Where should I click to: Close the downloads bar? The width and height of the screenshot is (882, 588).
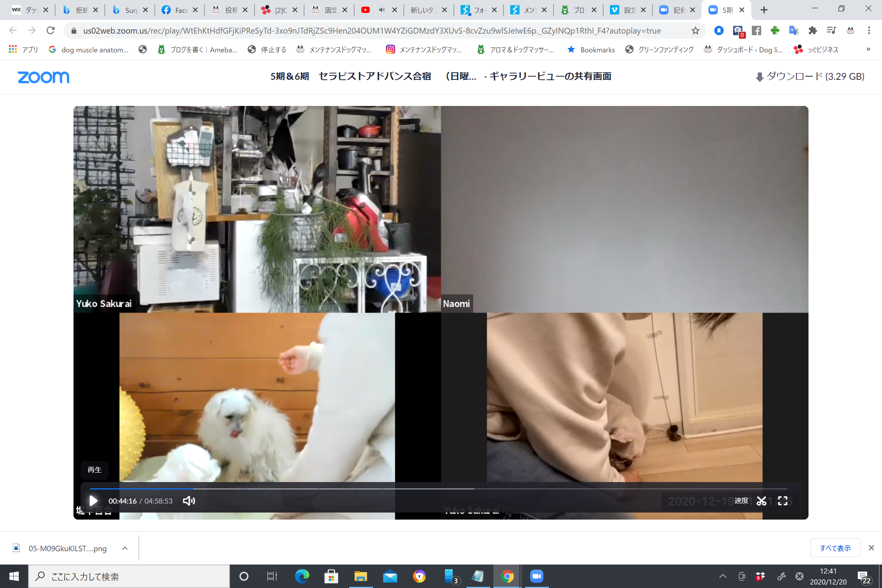(x=871, y=548)
